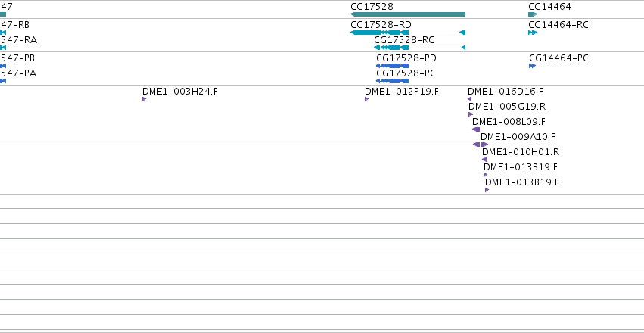Image resolution: width=644 pixels, height=333 pixels.
Task: Click the CG14464 gene arrow glyph
Action: point(533,14)
